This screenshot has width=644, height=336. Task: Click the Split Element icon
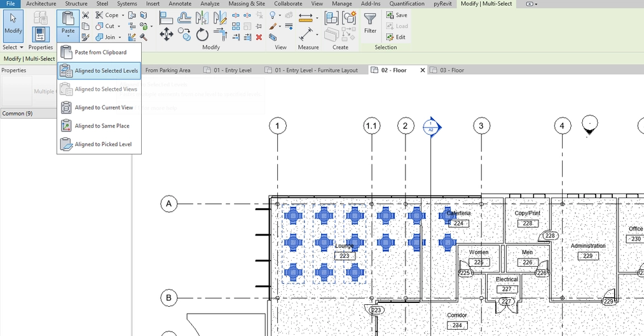[x=236, y=15]
